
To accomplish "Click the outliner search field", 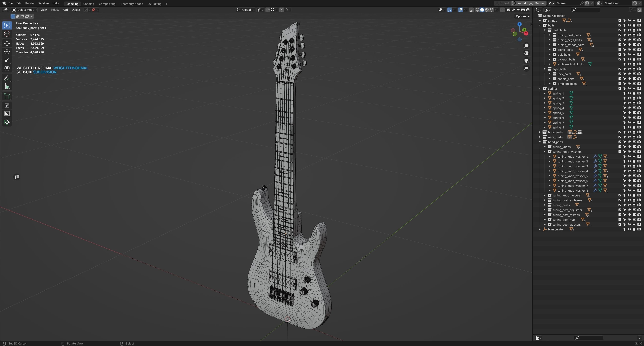I will click(x=585, y=10).
